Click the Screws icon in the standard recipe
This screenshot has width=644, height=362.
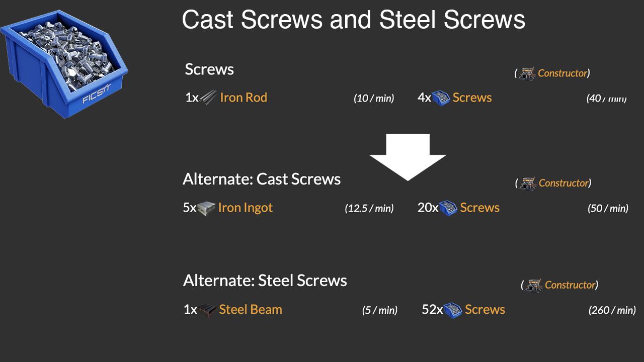tap(441, 98)
